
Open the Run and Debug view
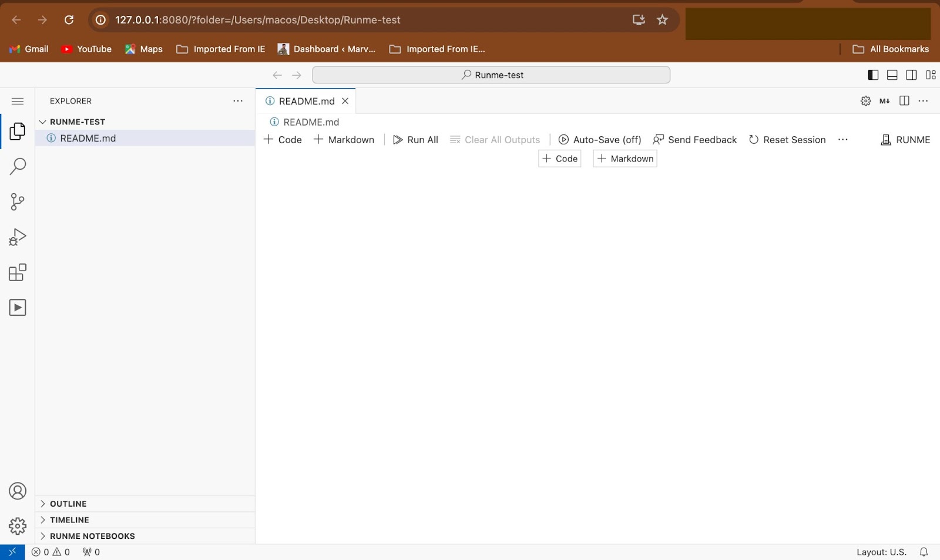point(18,237)
